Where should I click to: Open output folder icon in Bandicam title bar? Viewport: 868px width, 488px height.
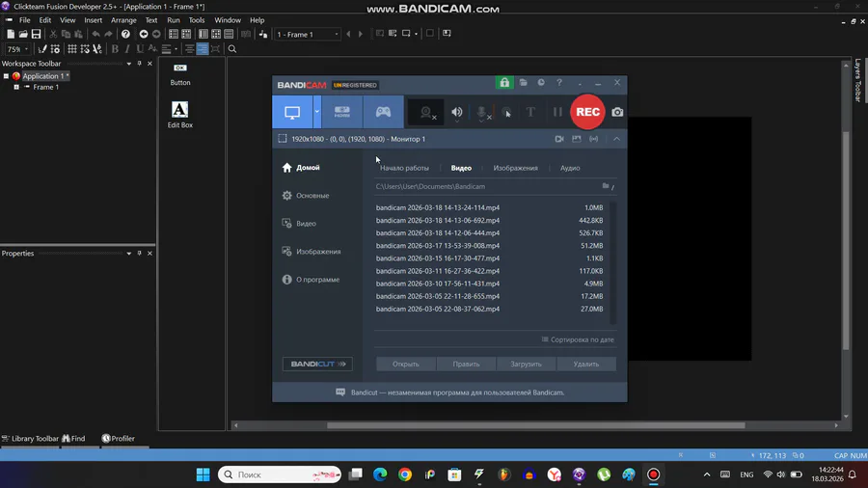point(523,82)
